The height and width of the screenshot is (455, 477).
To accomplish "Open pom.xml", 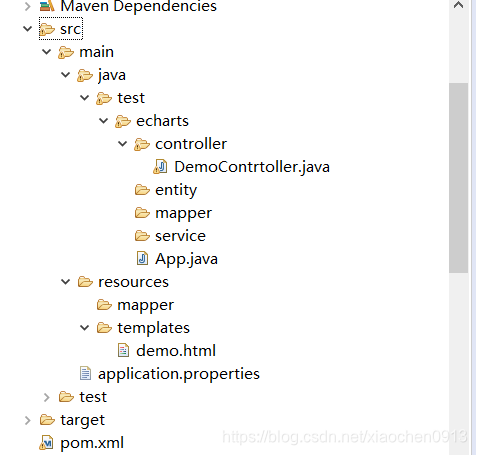I will tap(92, 443).
